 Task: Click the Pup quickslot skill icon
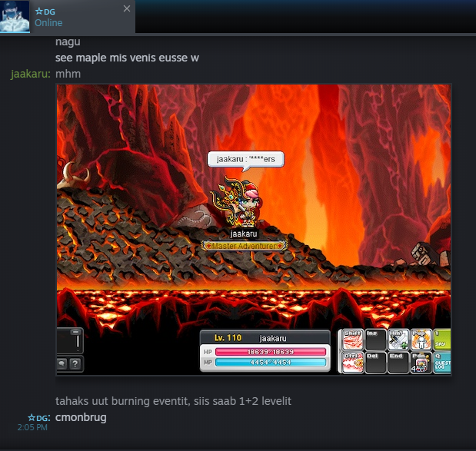point(421,340)
